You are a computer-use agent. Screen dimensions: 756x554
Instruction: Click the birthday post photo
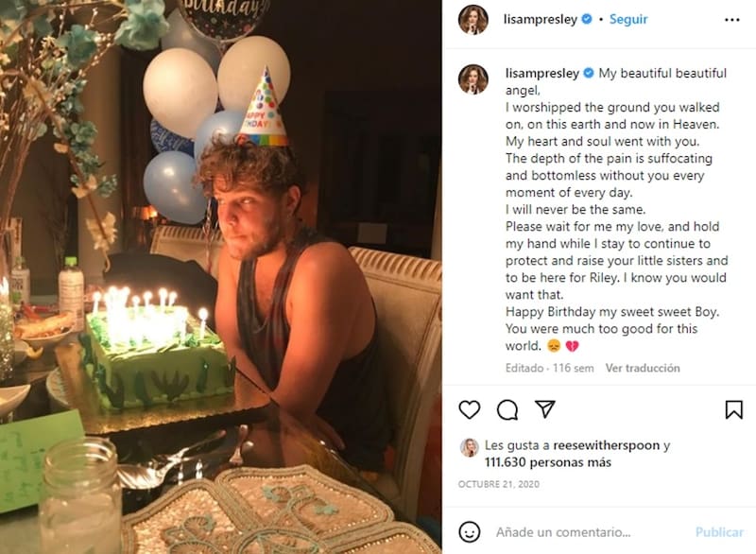pyautogui.click(x=221, y=277)
